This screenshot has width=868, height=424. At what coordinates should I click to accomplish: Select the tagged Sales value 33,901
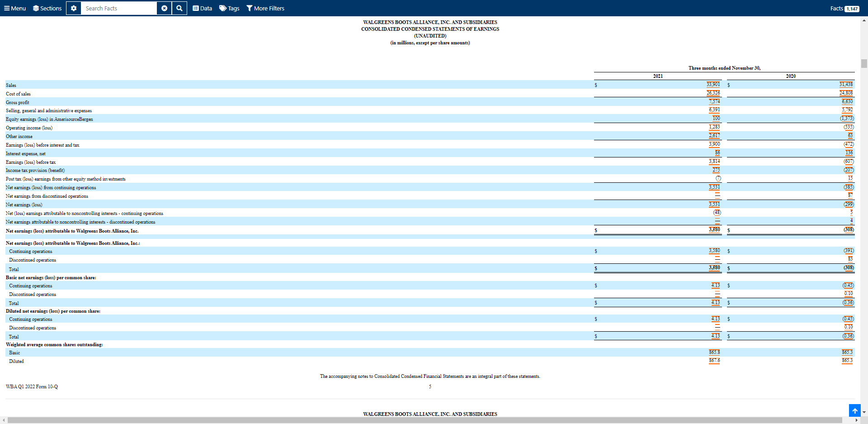(713, 84)
